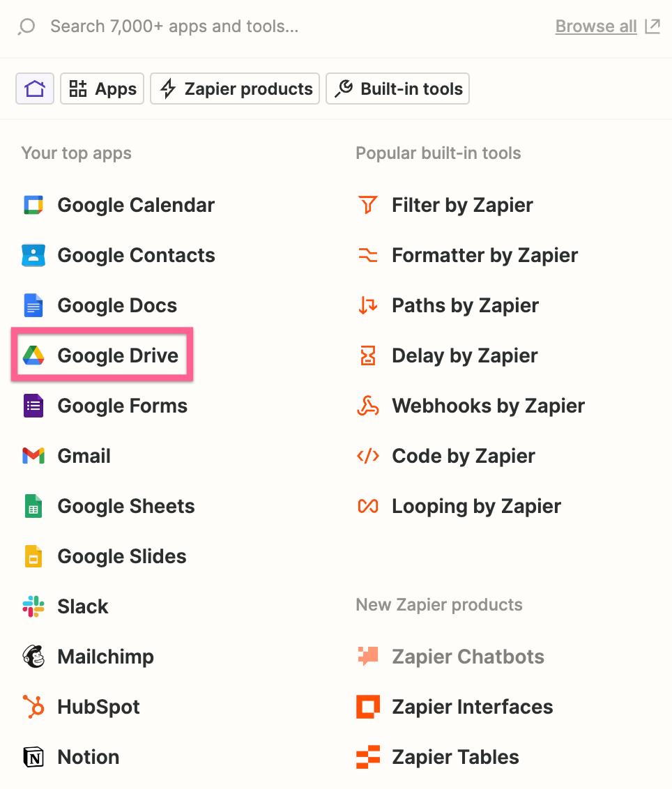Select the Notion app icon
Image resolution: width=672 pixels, height=789 pixels.
[33, 757]
